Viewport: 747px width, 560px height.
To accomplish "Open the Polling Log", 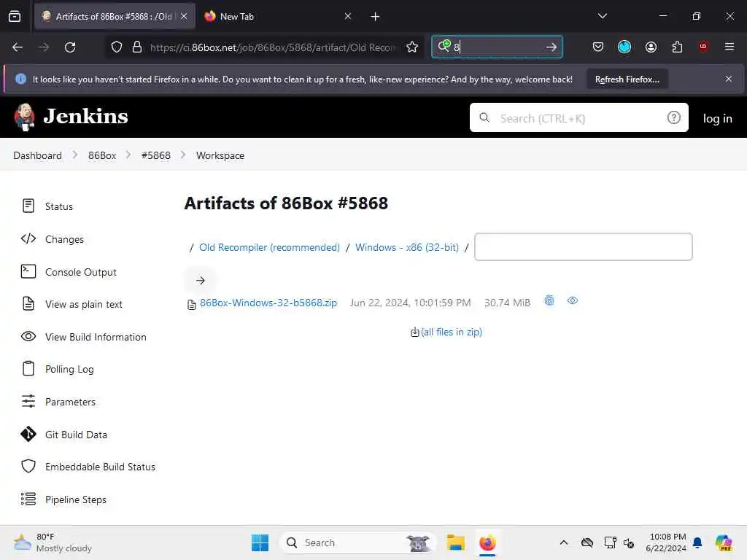I will [x=58, y=369].
